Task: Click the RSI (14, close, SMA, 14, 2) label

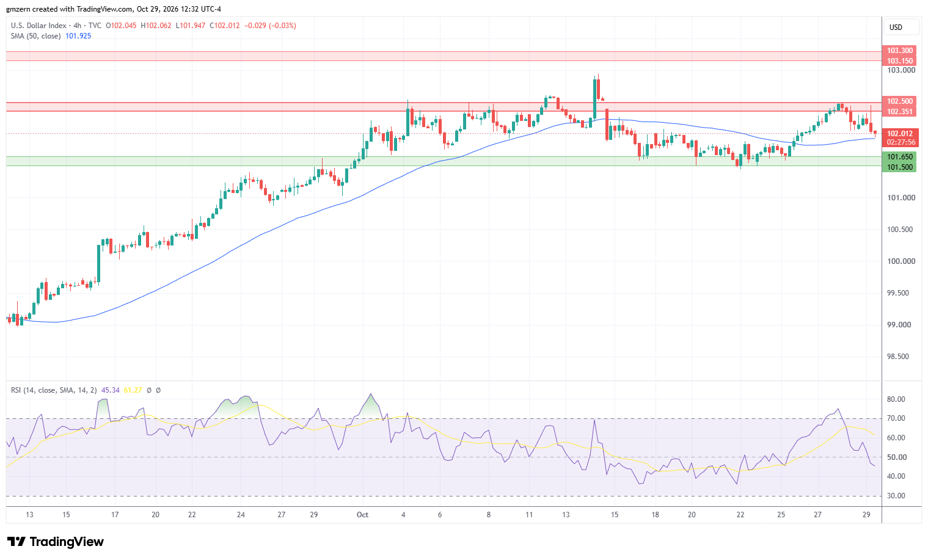Action: coord(54,390)
